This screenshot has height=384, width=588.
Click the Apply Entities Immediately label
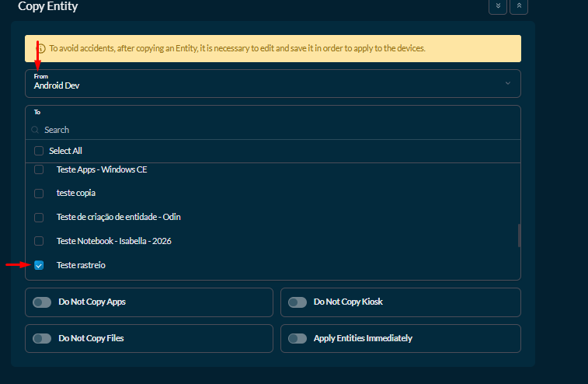pyautogui.click(x=363, y=338)
